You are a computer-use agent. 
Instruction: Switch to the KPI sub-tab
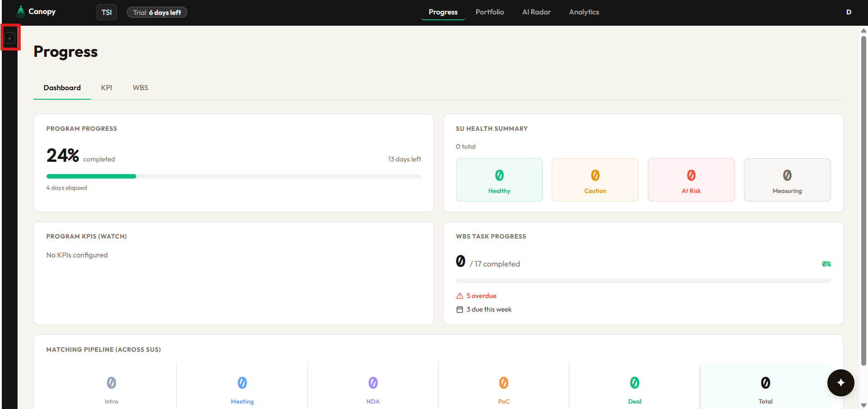[106, 87]
